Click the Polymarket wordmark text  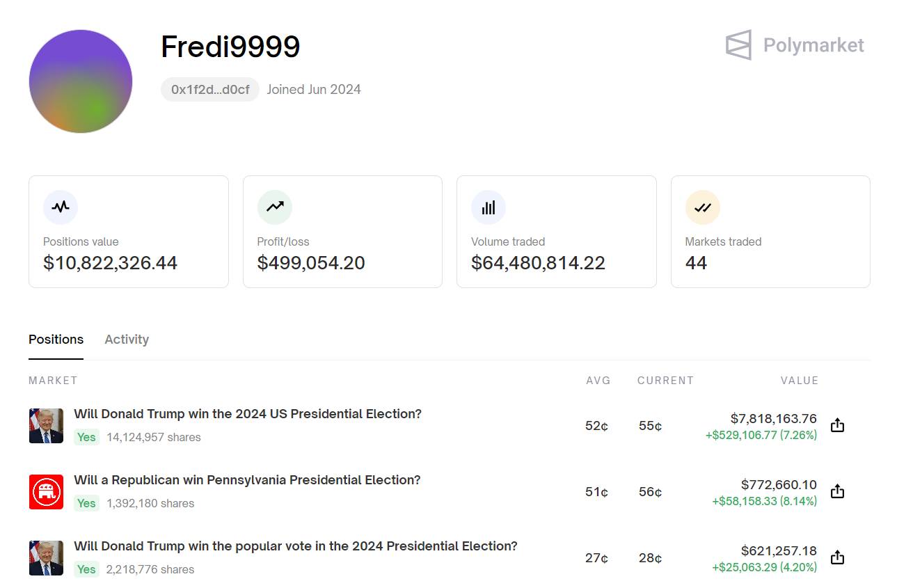coord(813,45)
